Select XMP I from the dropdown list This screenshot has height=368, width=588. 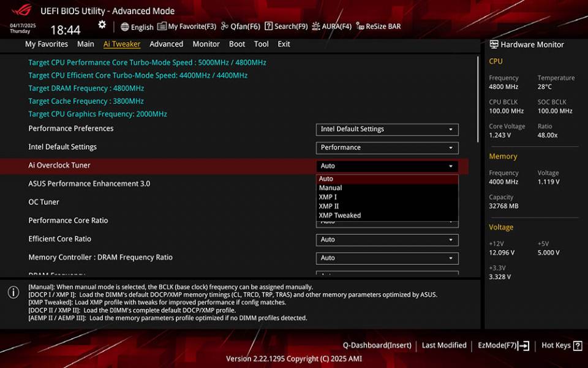click(328, 197)
